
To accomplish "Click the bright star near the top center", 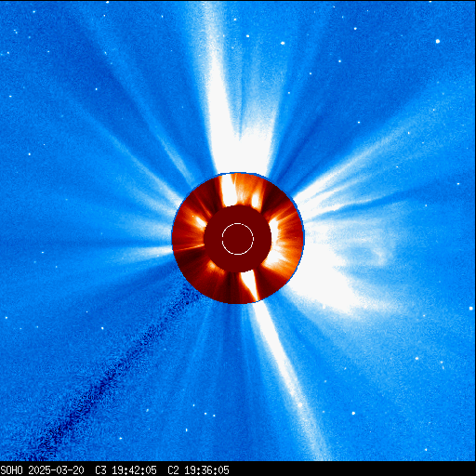I will tap(283, 43).
